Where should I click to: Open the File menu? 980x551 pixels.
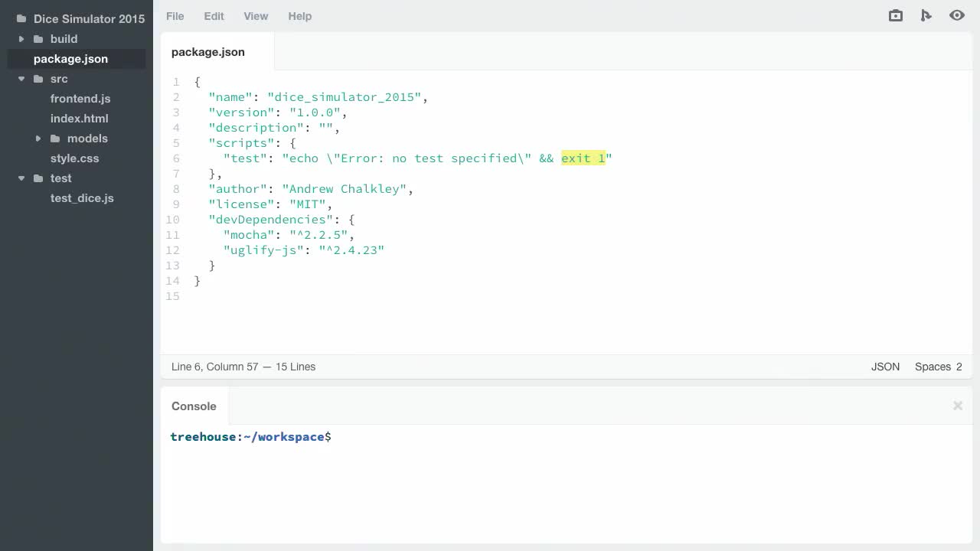(x=175, y=16)
